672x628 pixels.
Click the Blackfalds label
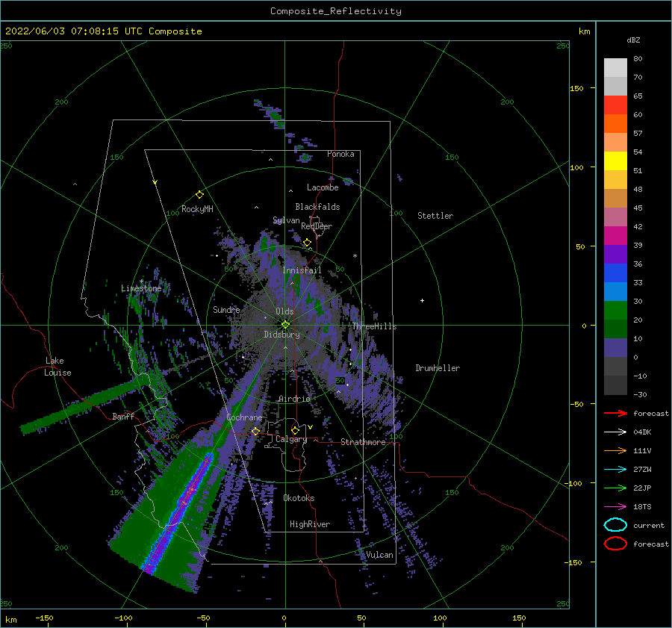(317, 207)
